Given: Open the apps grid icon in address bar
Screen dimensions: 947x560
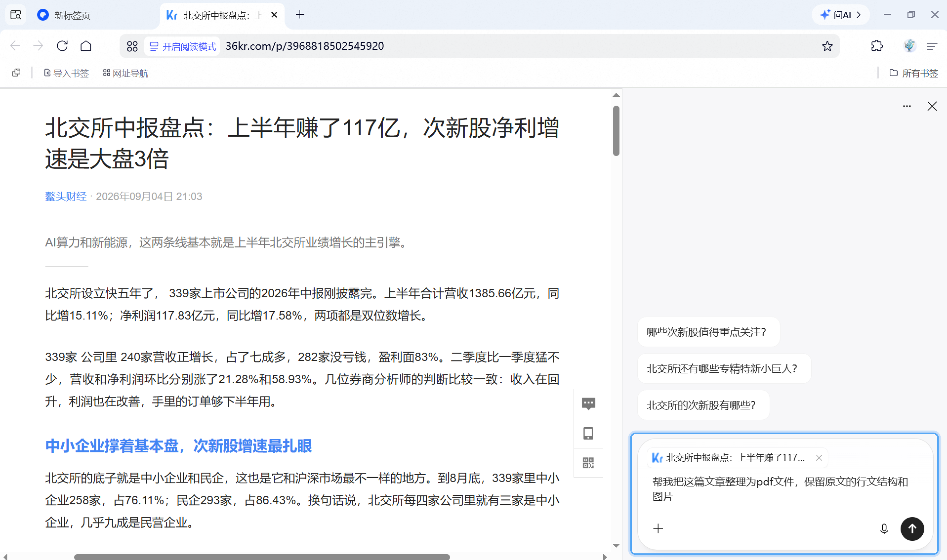Looking at the screenshot, I should coord(133,46).
